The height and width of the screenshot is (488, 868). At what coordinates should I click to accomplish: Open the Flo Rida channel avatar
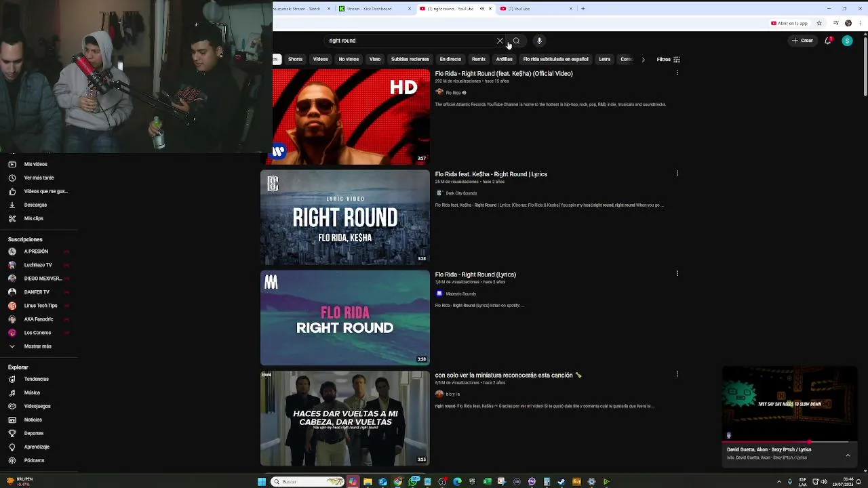point(439,92)
